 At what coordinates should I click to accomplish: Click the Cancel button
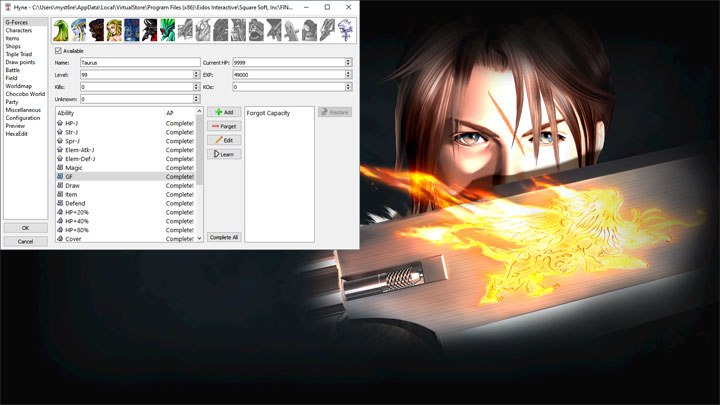(x=26, y=241)
